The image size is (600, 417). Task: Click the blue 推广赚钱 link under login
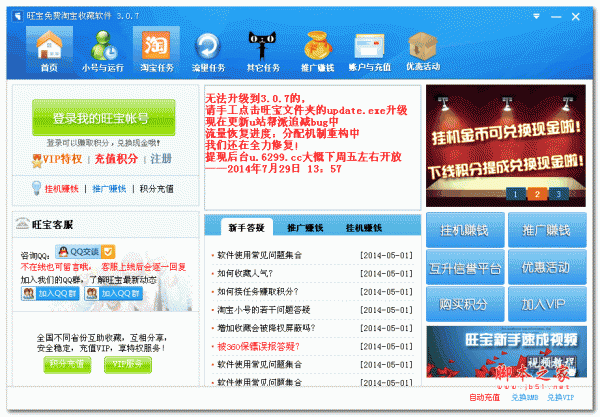(109, 189)
